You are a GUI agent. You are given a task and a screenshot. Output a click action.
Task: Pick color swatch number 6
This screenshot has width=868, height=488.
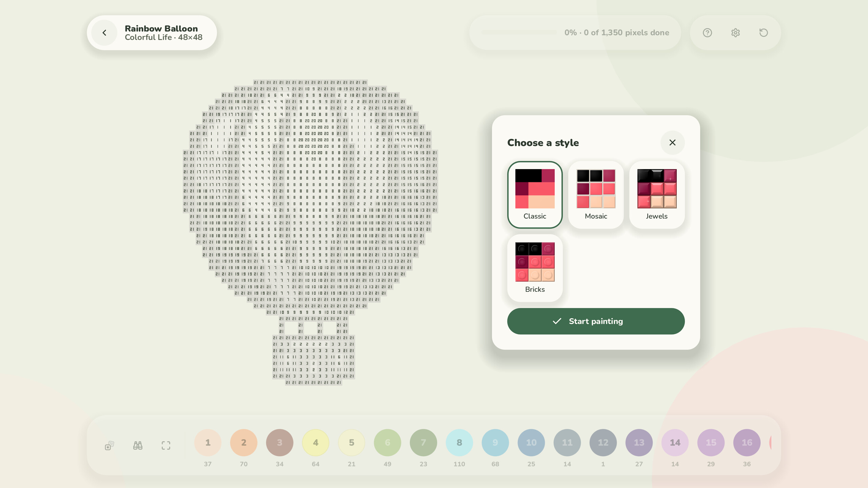pyautogui.click(x=388, y=443)
